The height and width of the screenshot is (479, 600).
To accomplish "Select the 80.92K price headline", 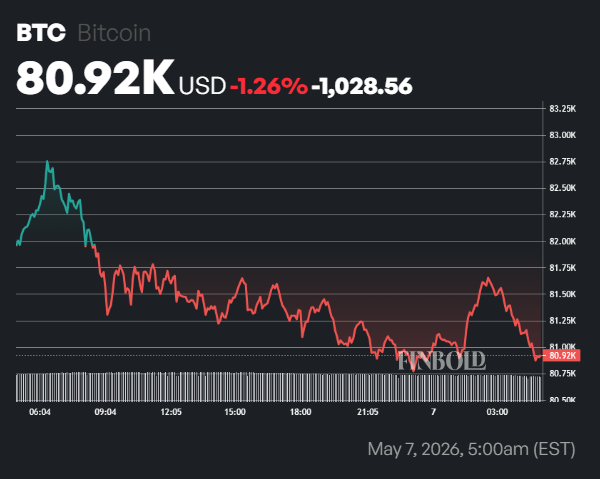I will 95,78.
